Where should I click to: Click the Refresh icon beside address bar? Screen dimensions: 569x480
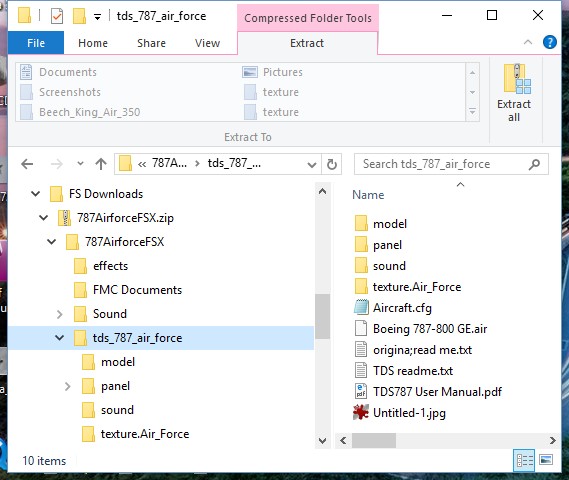tap(332, 164)
